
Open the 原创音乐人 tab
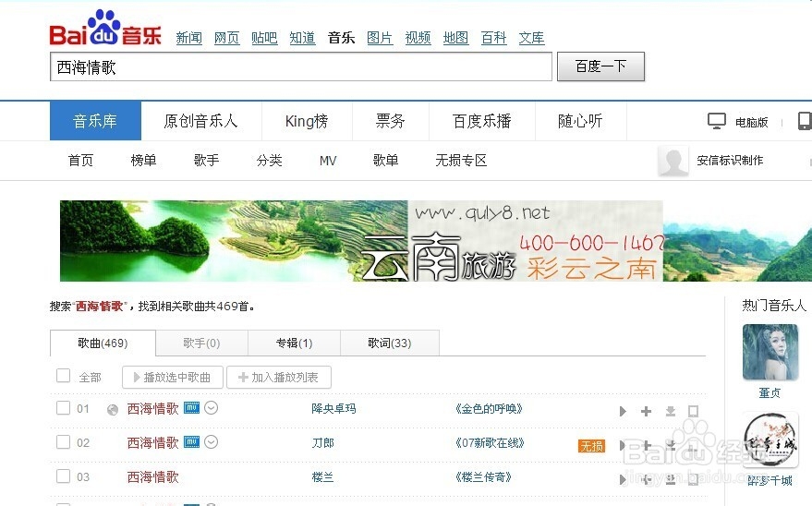201,121
